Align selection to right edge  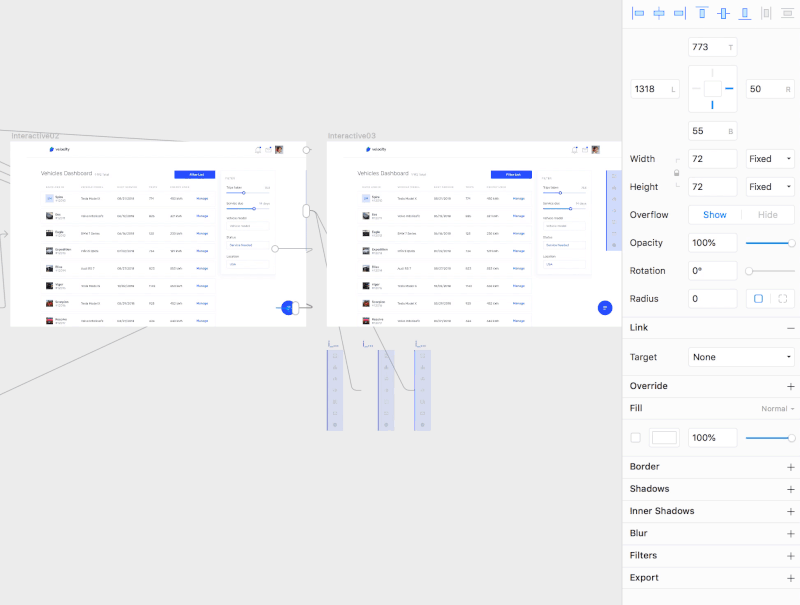click(x=680, y=13)
